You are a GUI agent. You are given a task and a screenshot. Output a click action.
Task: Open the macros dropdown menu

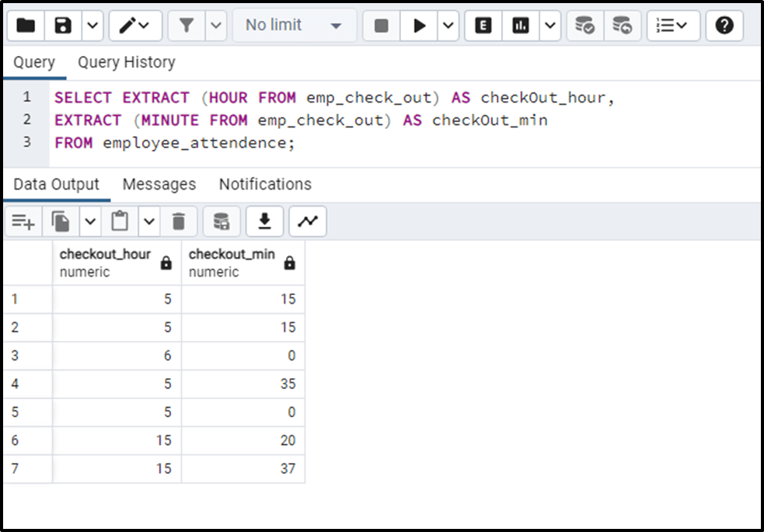coord(670,25)
